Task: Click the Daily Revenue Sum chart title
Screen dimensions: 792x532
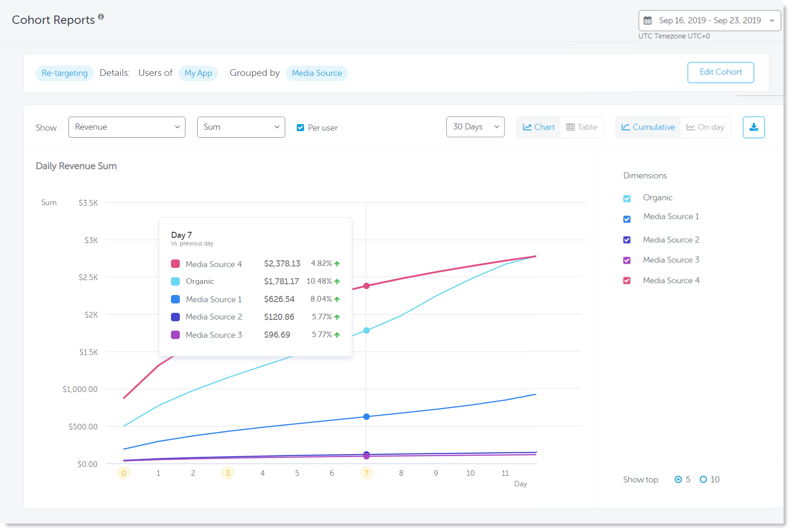Action: tap(76, 166)
